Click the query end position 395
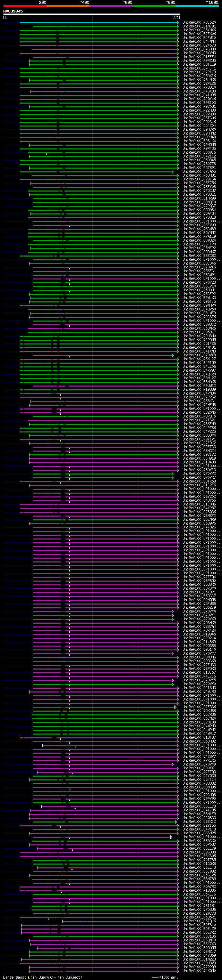The width and height of the screenshot is (222, 980). click(175, 17)
